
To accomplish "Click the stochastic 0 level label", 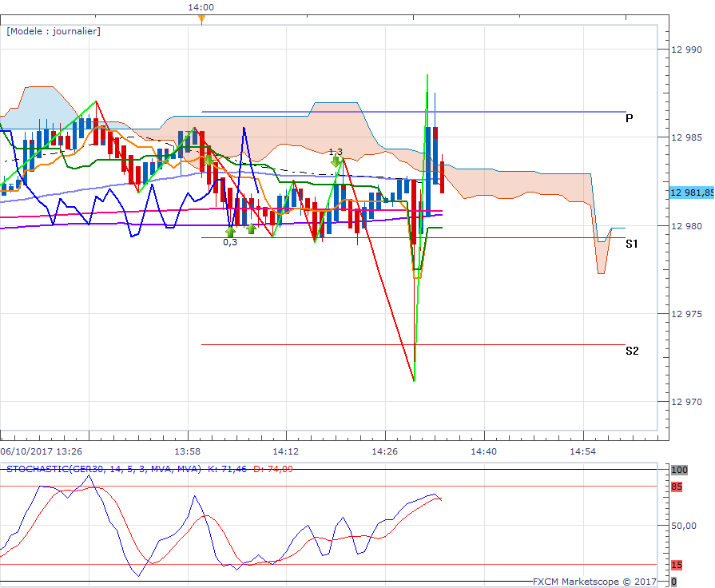I will (674, 582).
